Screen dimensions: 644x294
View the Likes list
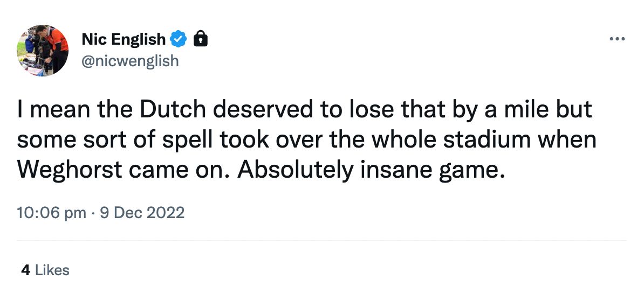[52, 270]
